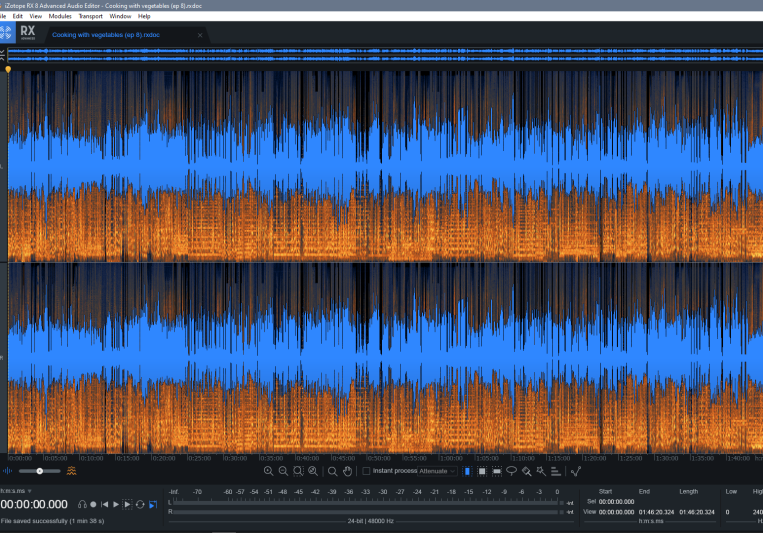Close the Cooking with vegetables document tab
Viewport: 763px width, 533px height.
pyautogui.click(x=200, y=35)
